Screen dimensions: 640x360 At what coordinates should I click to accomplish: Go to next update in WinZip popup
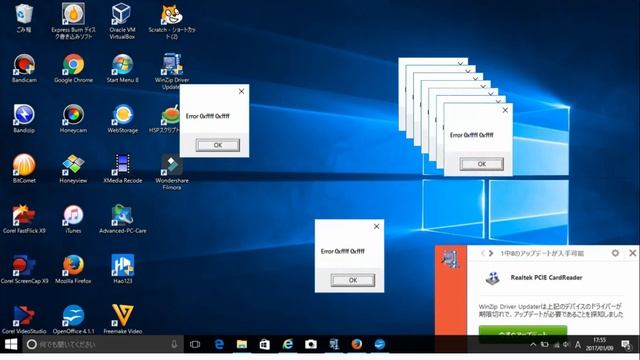click(491, 253)
